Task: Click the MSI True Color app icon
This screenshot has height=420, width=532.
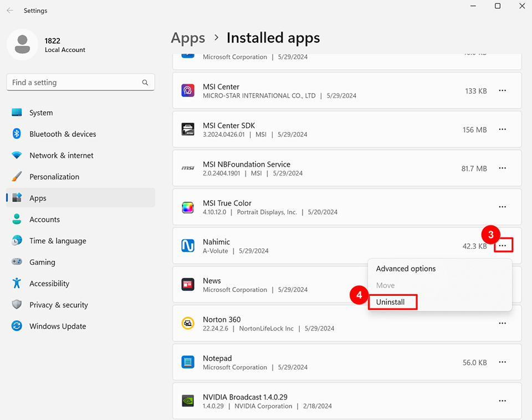Action: 188,207
